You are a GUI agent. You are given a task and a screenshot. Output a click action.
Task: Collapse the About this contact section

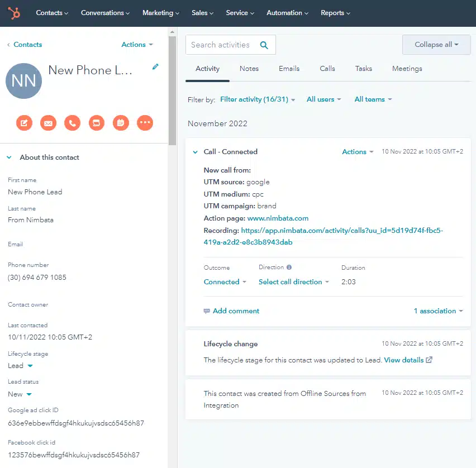point(9,157)
